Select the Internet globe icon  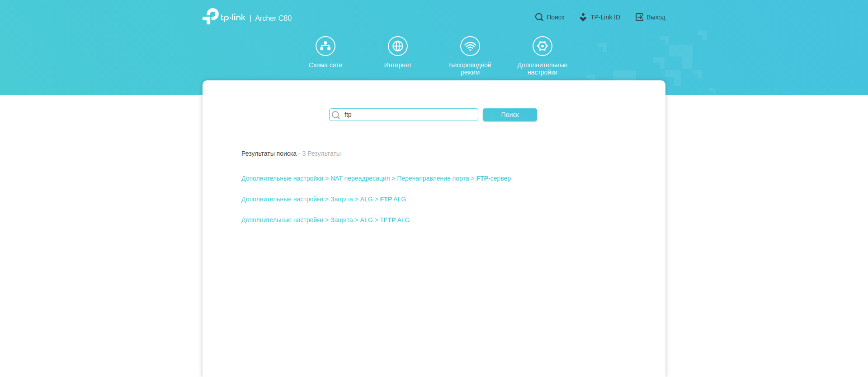398,46
